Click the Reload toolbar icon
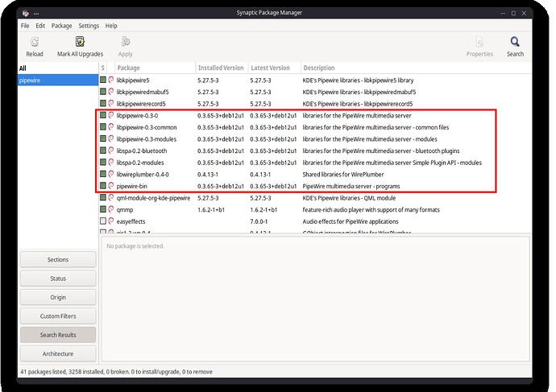Viewport: 556px width, 392px height. (35, 42)
